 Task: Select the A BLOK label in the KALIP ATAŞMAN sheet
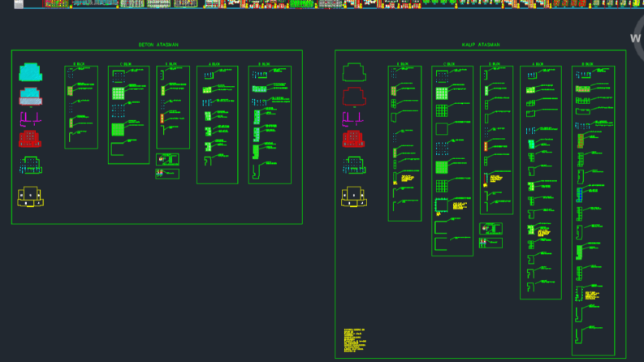(538, 64)
